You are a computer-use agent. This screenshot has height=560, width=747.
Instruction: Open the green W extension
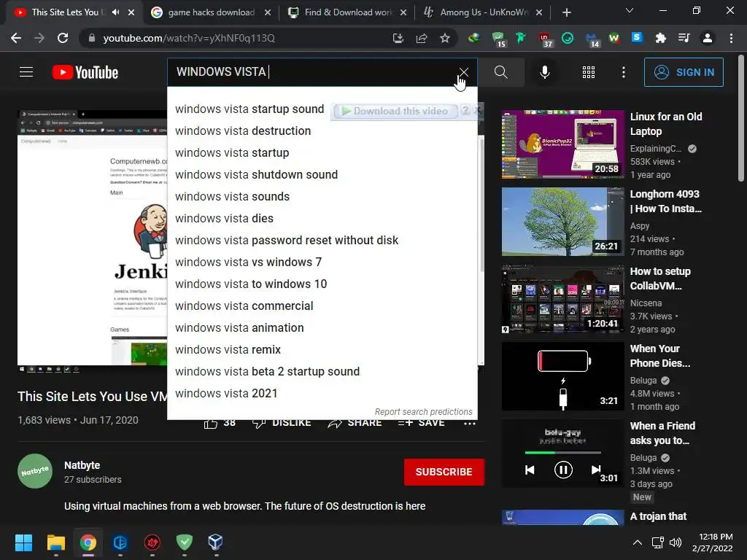(x=614, y=38)
